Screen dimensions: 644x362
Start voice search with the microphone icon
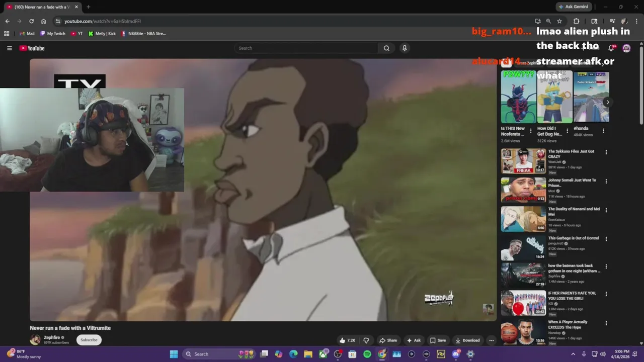tap(405, 48)
